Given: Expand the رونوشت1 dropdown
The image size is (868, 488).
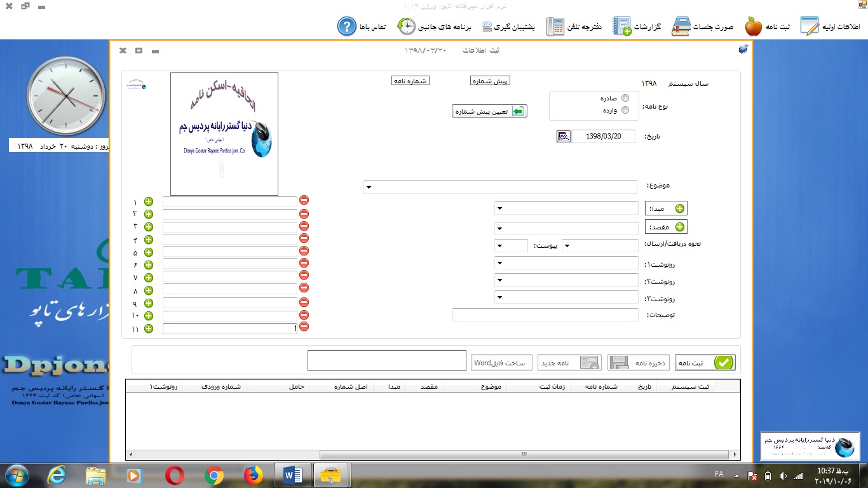Looking at the screenshot, I should [499, 263].
